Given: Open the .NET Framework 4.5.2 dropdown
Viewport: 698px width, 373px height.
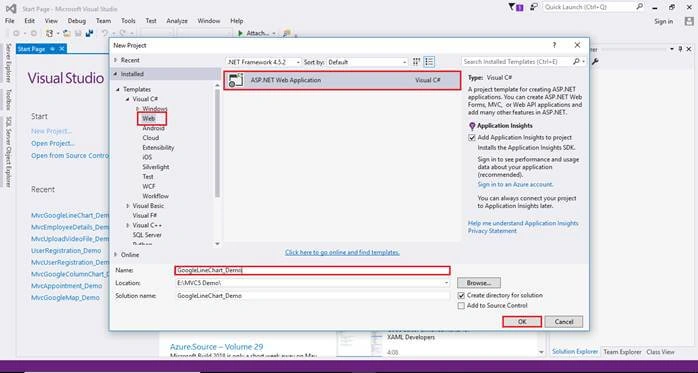Looking at the screenshot, I should tap(264, 62).
